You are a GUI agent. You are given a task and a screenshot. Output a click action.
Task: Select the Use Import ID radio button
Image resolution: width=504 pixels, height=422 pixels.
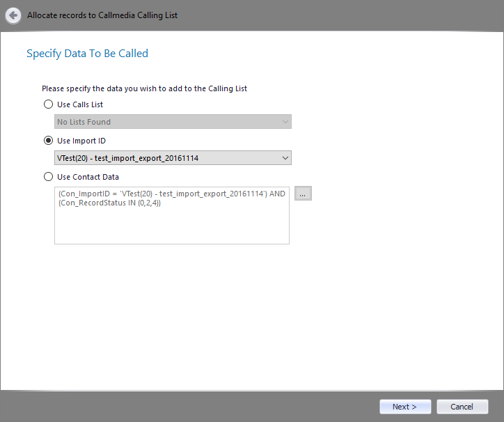pyautogui.click(x=48, y=141)
